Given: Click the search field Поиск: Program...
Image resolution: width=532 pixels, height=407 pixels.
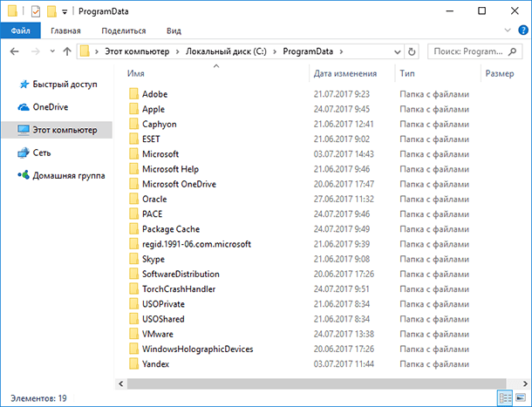Looking at the screenshot, I should click(x=468, y=51).
